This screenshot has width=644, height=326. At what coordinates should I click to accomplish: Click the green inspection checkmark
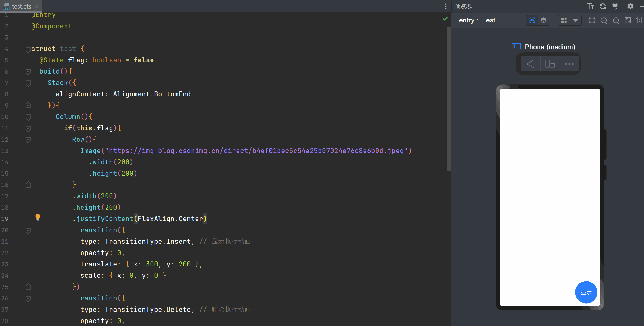445,19
